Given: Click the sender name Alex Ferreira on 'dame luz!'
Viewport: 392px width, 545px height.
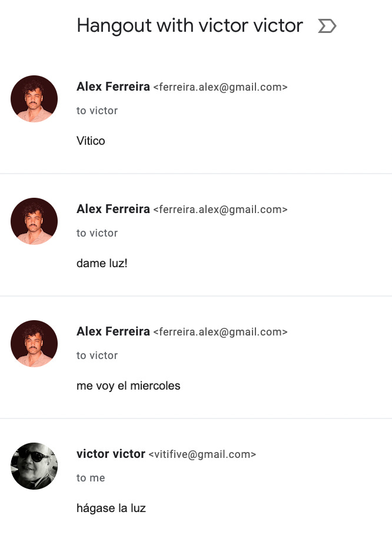Looking at the screenshot, I should click(113, 209).
